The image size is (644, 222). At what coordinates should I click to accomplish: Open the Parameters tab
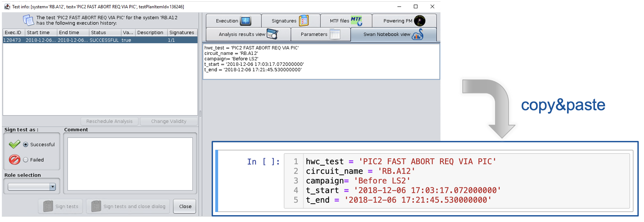tap(320, 34)
